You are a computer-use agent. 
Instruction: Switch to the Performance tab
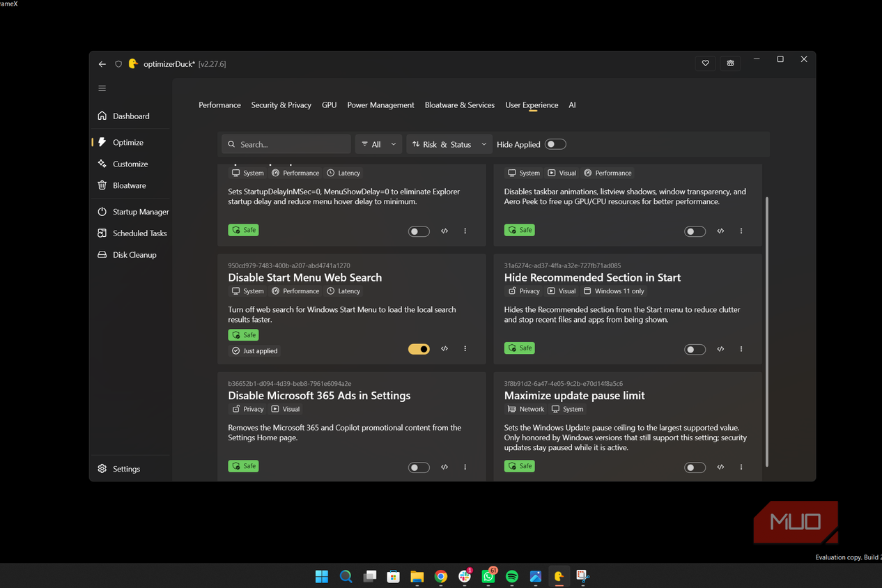pyautogui.click(x=219, y=105)
